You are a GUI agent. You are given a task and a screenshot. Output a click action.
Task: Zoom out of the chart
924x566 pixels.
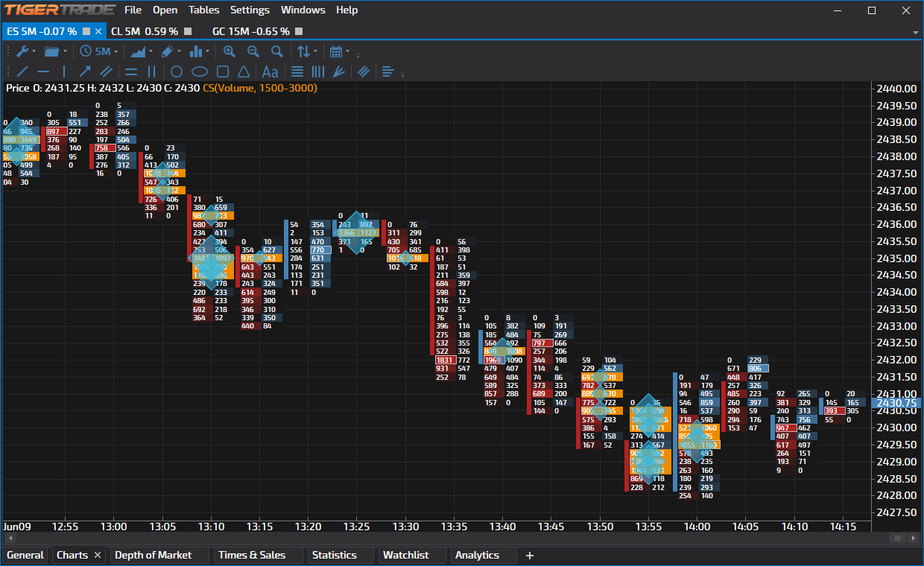coord(253,51)
